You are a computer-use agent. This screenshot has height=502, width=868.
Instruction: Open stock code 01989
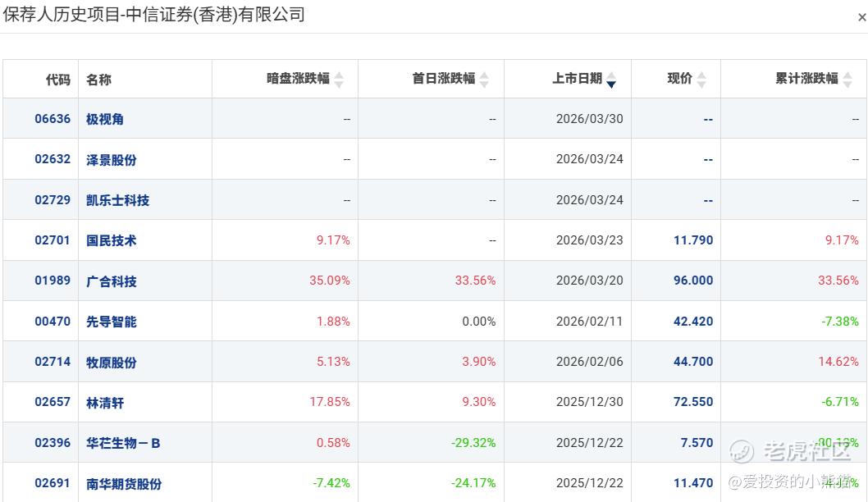pos(53,281)
